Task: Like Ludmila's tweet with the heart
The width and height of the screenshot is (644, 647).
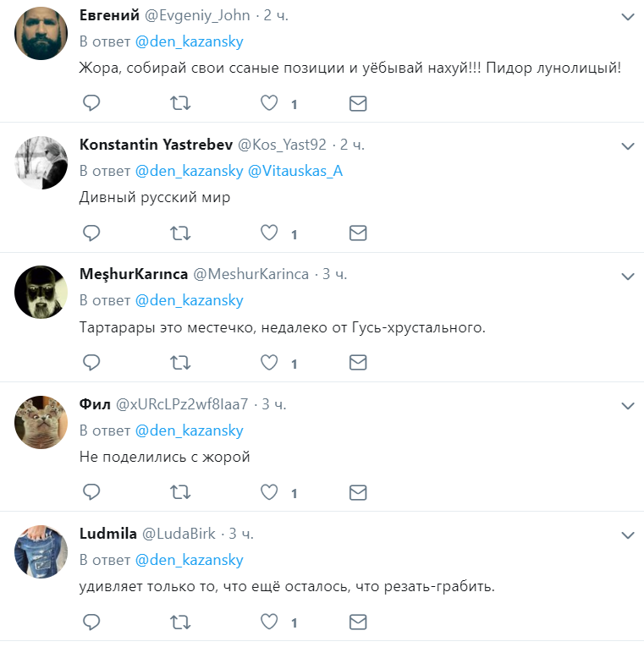Action: pos(269,622)
